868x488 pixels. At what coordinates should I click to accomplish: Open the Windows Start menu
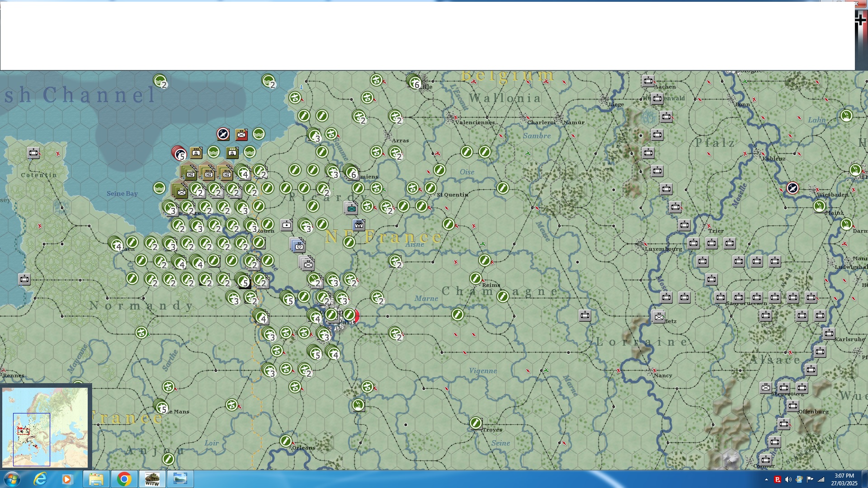pyautogui.click(x=12, y=479)
